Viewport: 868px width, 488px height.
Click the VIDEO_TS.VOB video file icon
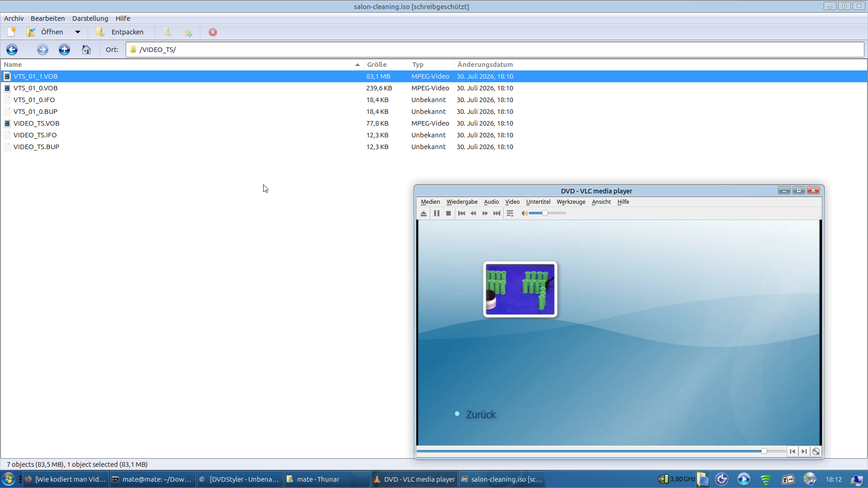pos(7,123)
